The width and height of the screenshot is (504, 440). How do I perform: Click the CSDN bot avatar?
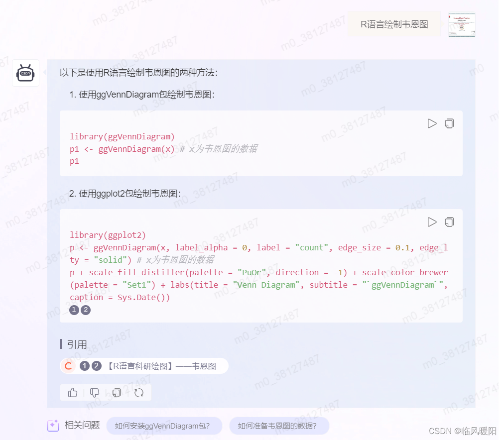pyautogui.click(x=25, y=73)
